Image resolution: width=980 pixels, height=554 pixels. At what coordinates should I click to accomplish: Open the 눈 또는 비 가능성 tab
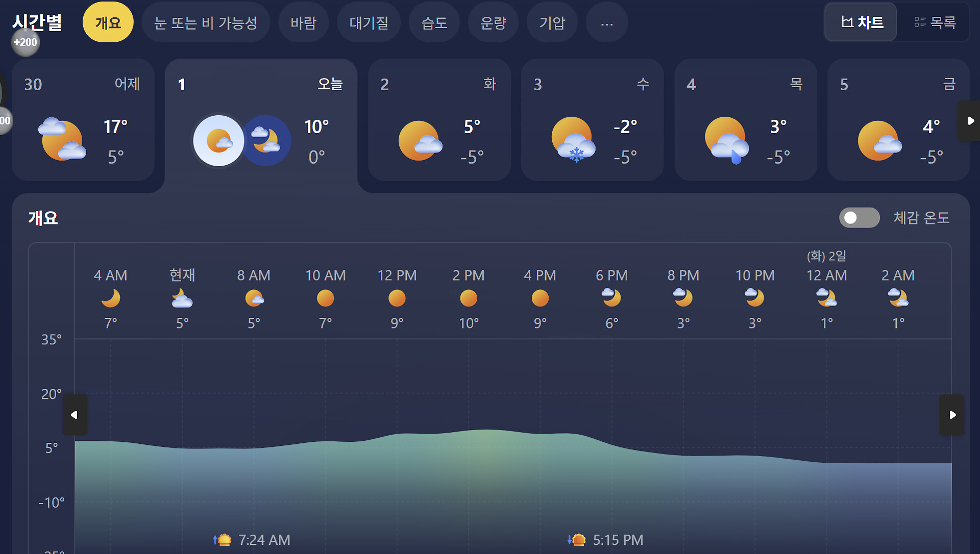206,22
